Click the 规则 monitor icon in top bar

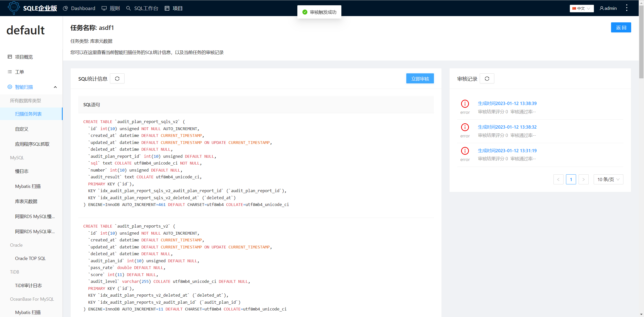104,8
